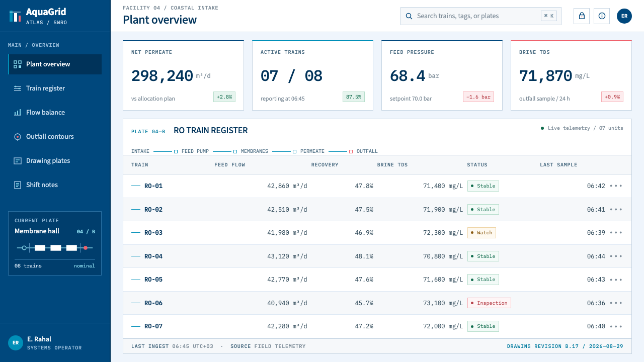Viewport: 644px width, 362px height.
Task: Open Outfall contours from sidebar
Action: click(55, 137)
